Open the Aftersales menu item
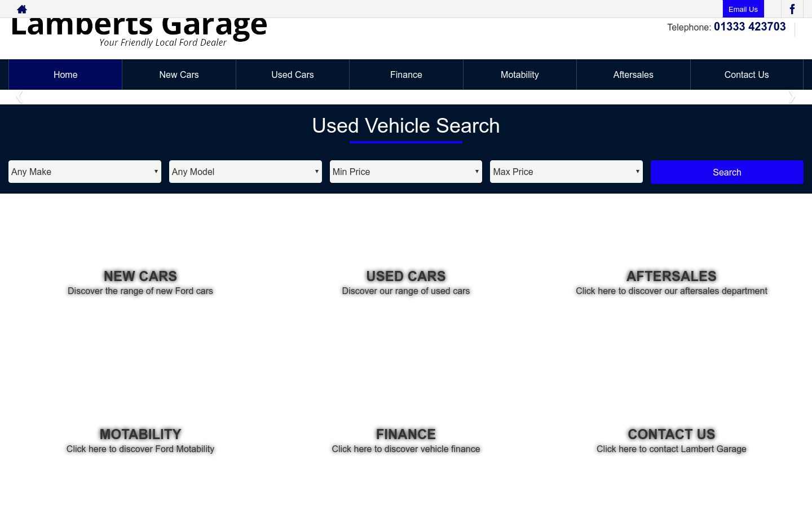The height and width of the screenshot is (508, 812). coord(633,75)
